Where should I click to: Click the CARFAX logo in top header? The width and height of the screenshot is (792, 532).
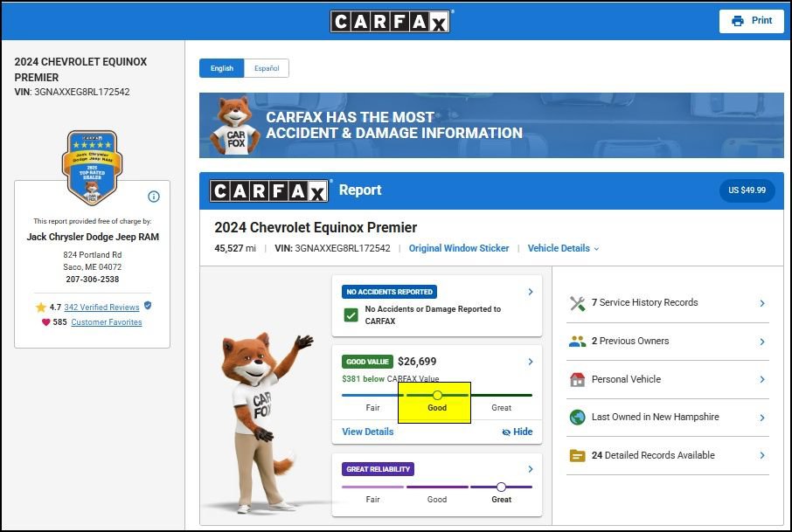click(x=391, y=21)
